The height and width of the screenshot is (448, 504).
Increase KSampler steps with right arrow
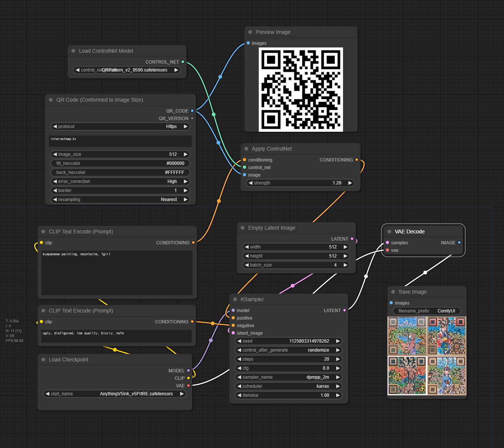tap(338, 359)
